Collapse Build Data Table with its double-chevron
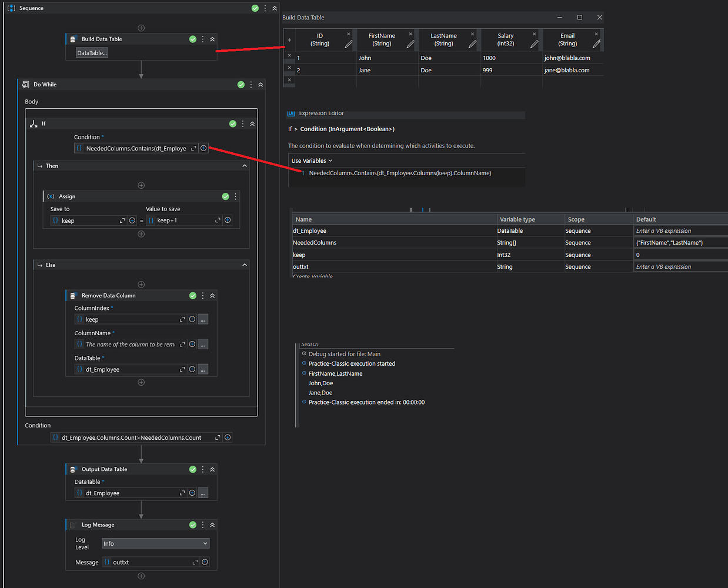Screen dimensions: 728x588 click(212, 38)
